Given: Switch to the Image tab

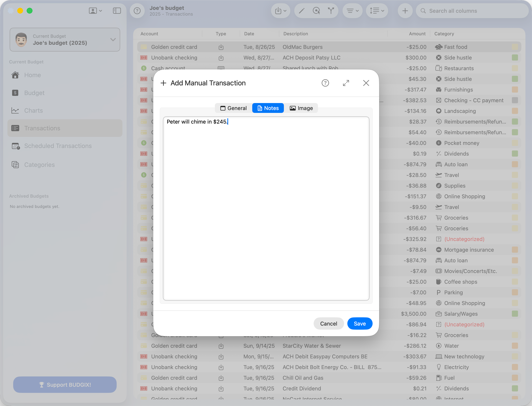Looking at the screenshot, I should point(301,108).
